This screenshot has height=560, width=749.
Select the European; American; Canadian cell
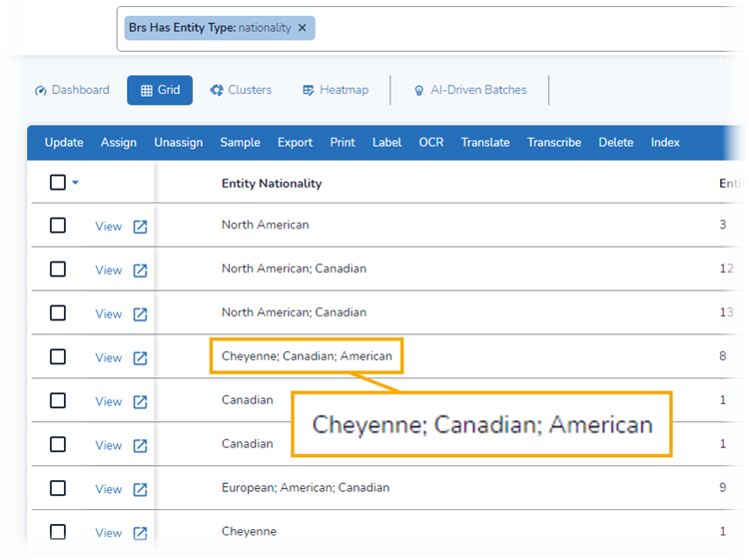pyautogui.click(x=306, y=488)
